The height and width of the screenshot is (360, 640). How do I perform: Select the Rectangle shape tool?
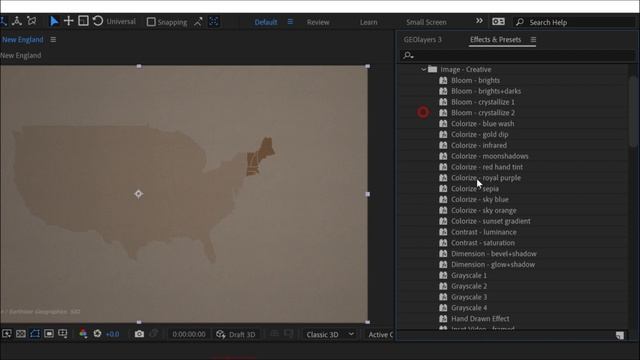[83, 21]
